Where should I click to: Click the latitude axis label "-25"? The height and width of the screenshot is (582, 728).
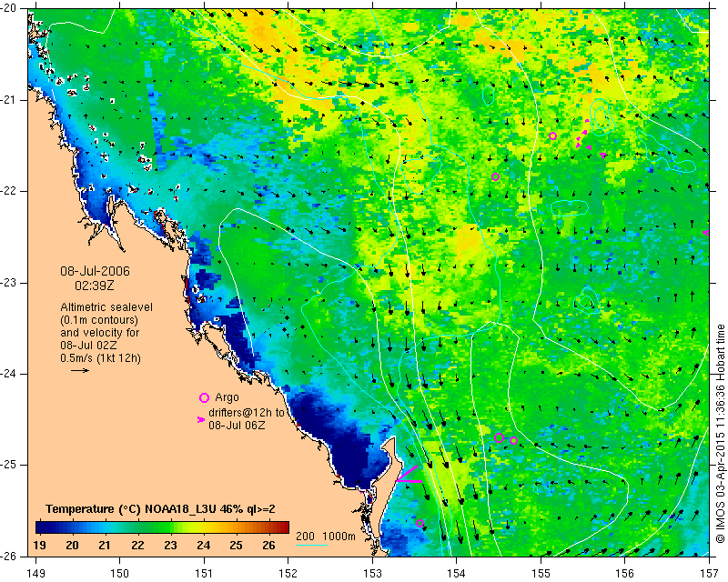point(10,465)
